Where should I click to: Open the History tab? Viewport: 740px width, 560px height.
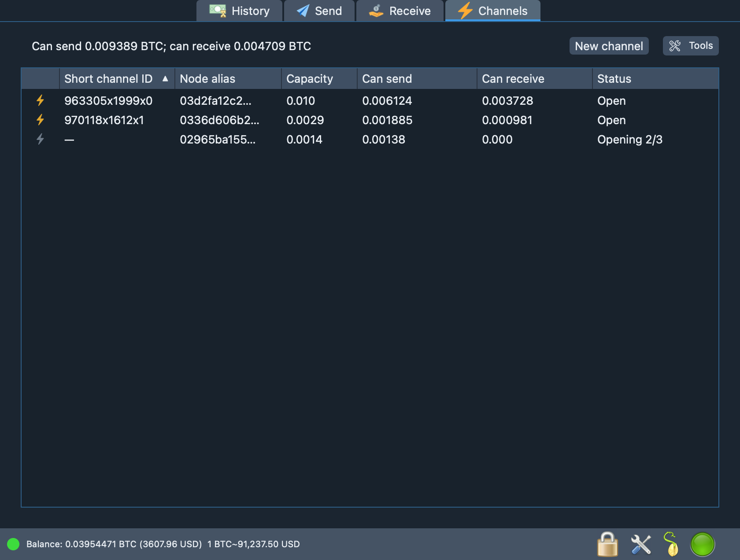click(x=239, y=11)
